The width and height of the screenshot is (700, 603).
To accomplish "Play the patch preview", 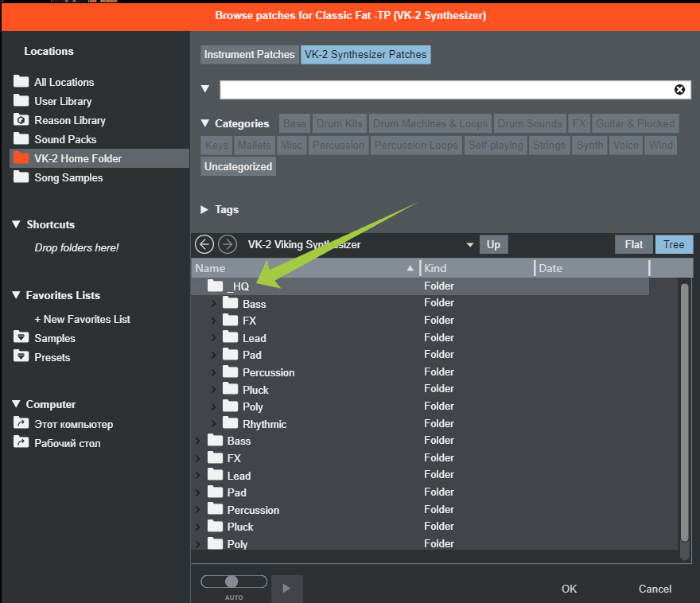I will 286,589.
